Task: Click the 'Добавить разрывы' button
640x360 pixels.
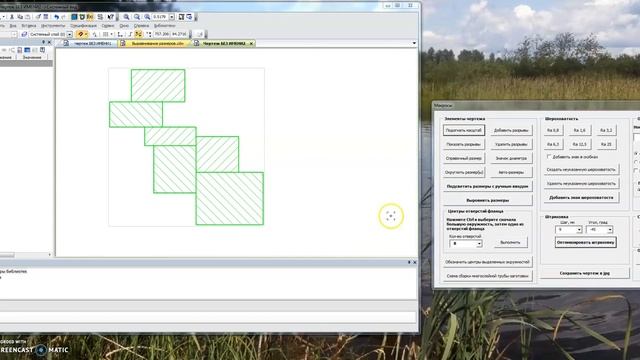Action: (511, 130)
